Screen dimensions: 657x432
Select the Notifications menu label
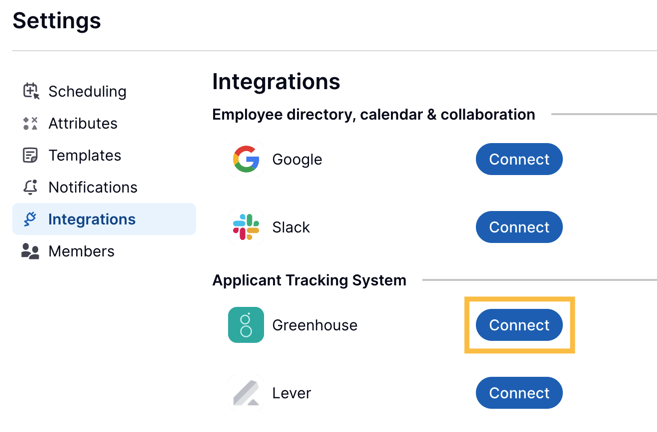(x=93, y=187)
